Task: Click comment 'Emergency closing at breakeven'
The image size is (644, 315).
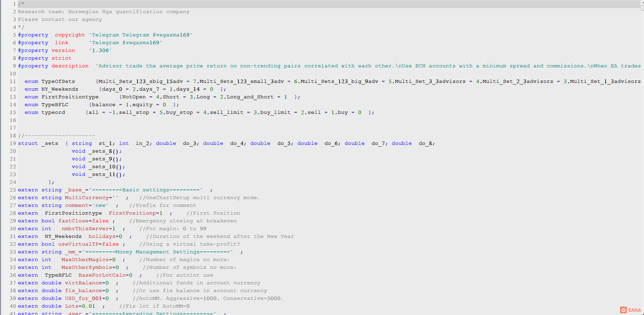Action: (183, 221)
